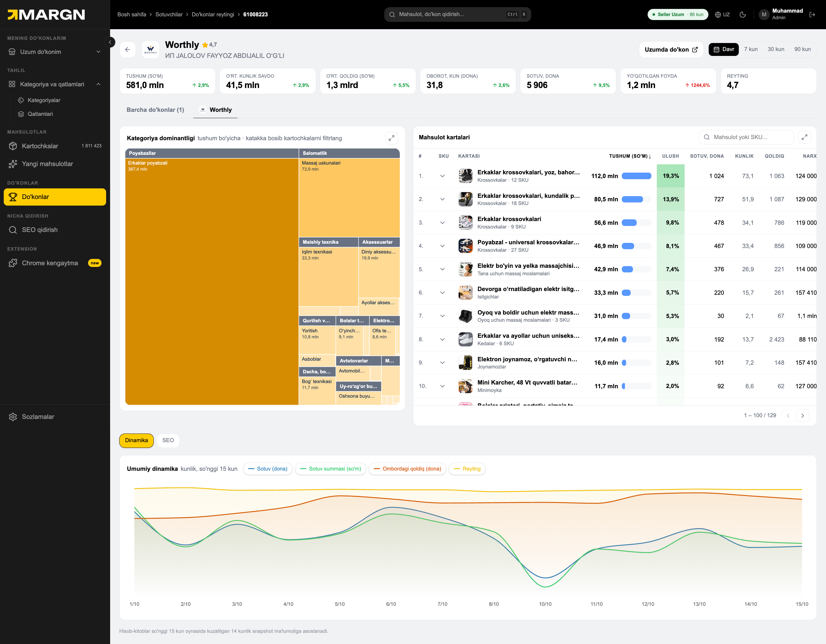Expand the Mahsulot kartalari table fullscreen
Viewport: 826px width, 644px height.
[x=804, y=137]
